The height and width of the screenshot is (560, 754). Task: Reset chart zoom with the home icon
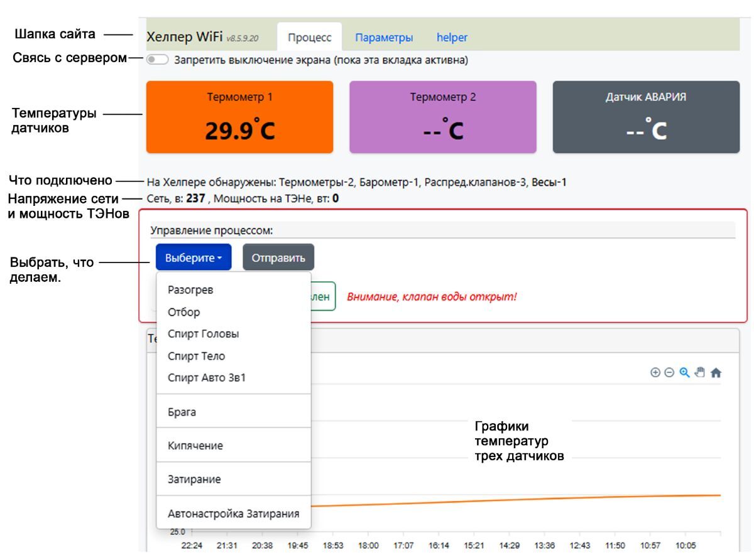716,373
